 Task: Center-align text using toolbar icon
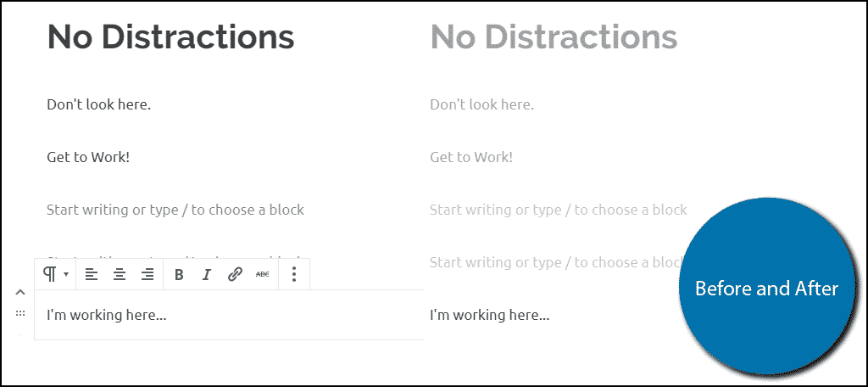pos(119,274)
